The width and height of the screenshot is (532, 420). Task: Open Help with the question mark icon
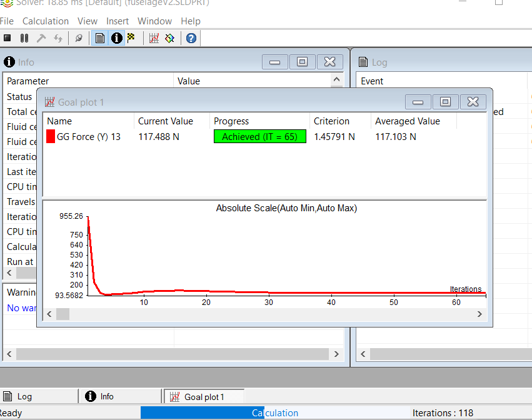point(191,38)
